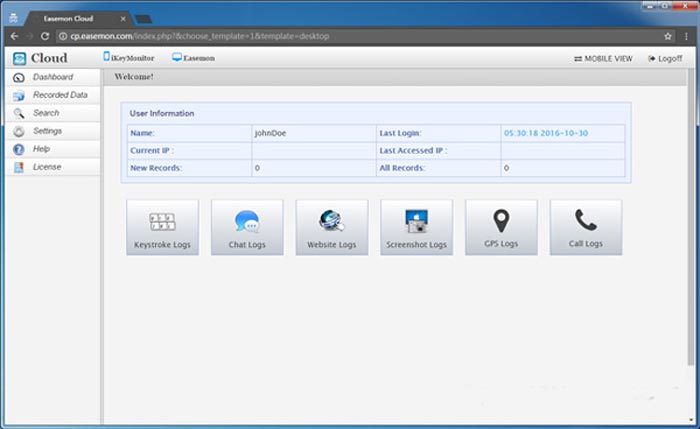
Task: Click the Welcome! header text
Action: pos(133,77)
